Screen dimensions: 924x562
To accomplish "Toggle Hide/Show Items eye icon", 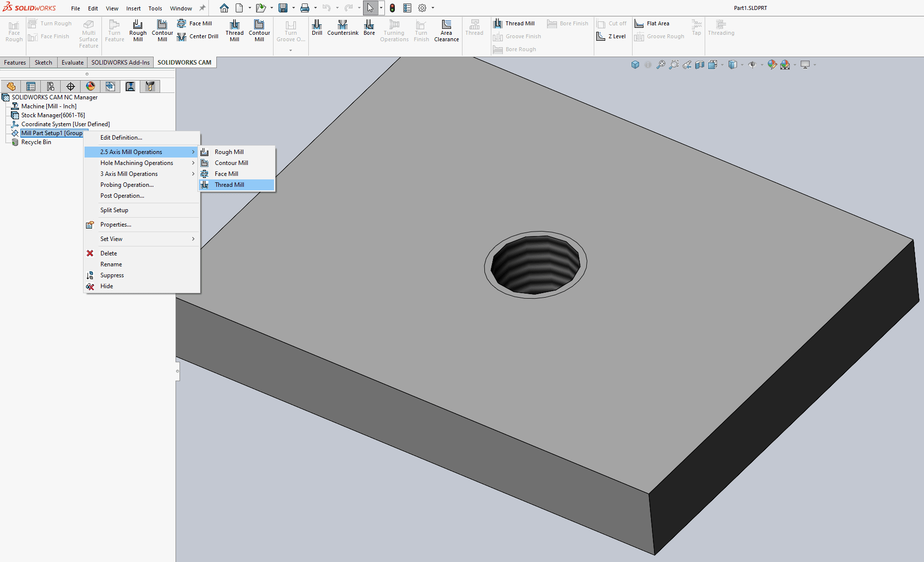I will (752, 65).
